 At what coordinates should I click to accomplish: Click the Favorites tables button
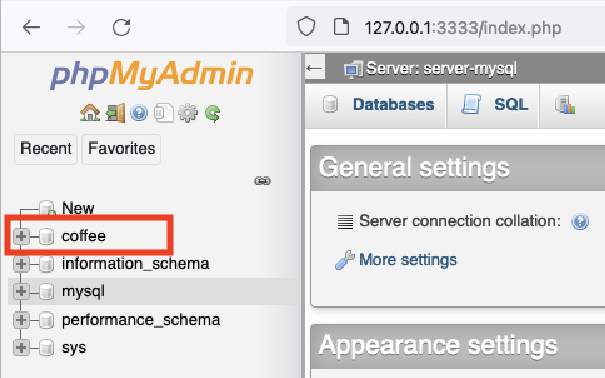(x=122, y=149)
